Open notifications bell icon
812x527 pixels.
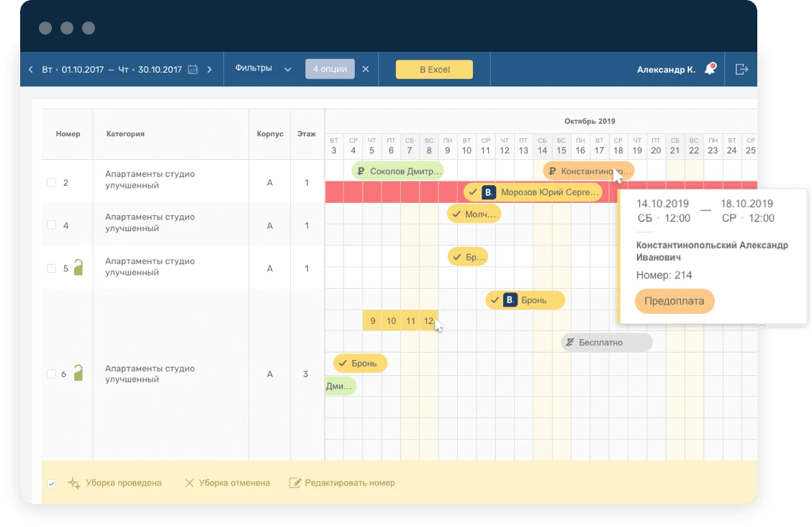click(710, 69)
